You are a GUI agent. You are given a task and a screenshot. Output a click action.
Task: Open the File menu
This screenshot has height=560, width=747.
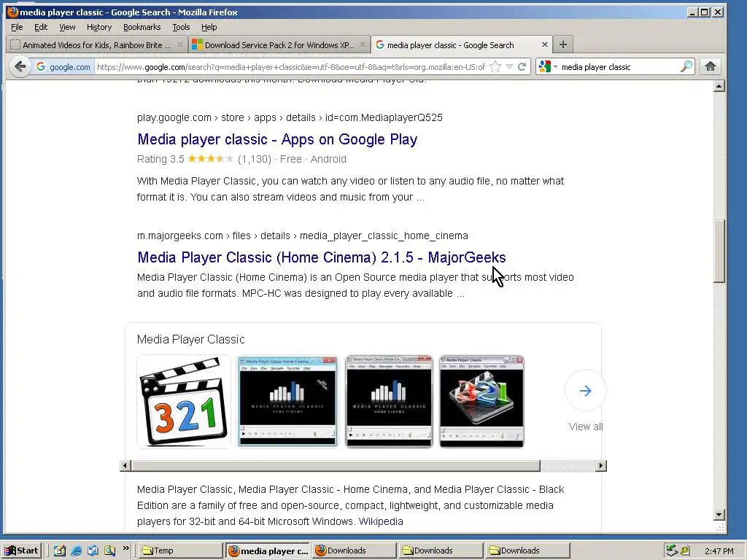17,27
